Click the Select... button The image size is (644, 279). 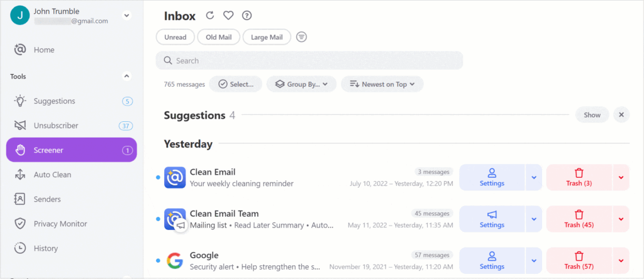pyautogui.click(x=236, y=84)
